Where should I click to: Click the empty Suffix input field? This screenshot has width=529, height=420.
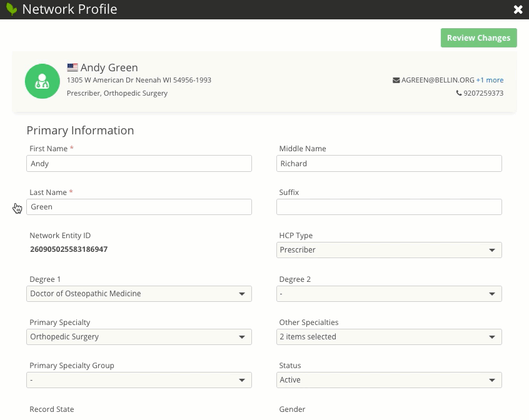(x=389, y=207)
